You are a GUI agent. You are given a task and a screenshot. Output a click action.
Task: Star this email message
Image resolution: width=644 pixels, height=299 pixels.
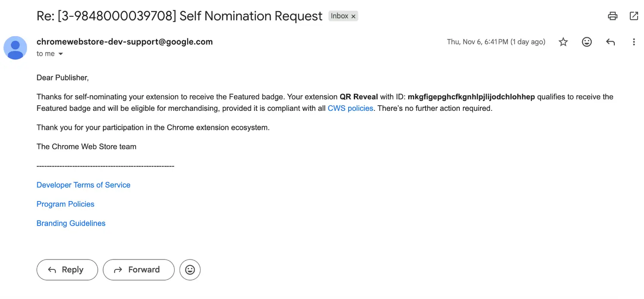563,42
